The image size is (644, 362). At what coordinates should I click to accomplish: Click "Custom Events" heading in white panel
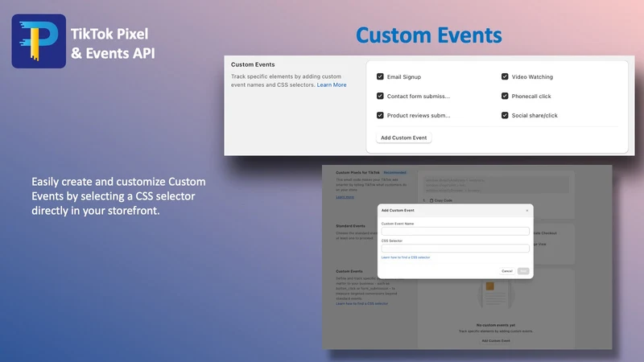253,64
